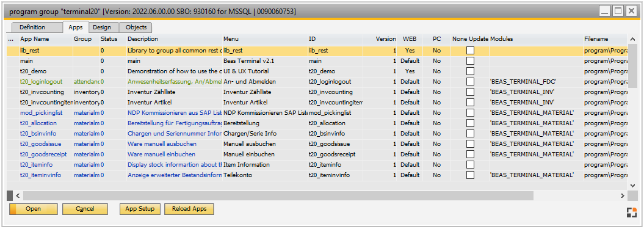Screen dimensions: 644x229
Task: Tick None Update checkbox for t20_goodsreceipt
Action: pyautogui.click(x=470, y=154)
